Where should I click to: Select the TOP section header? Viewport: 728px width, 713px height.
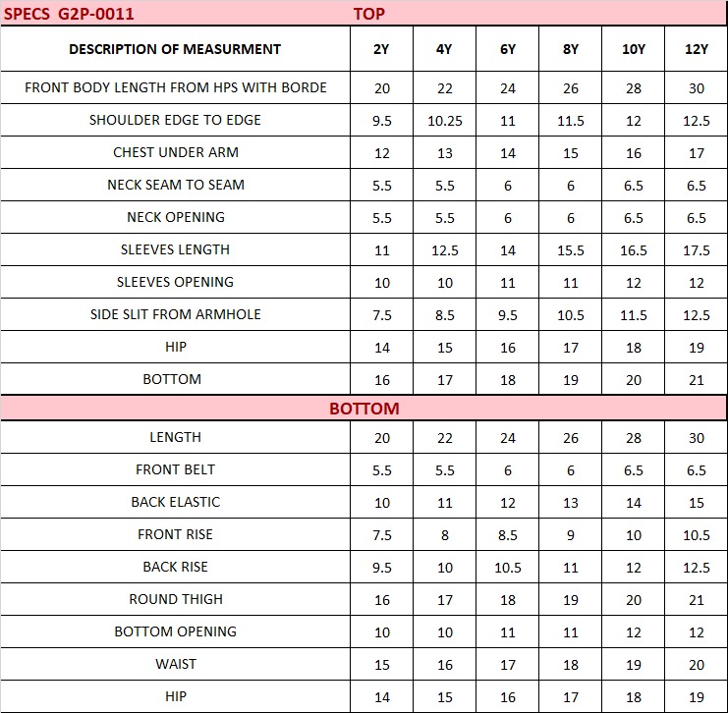click(x=369, y=14)
